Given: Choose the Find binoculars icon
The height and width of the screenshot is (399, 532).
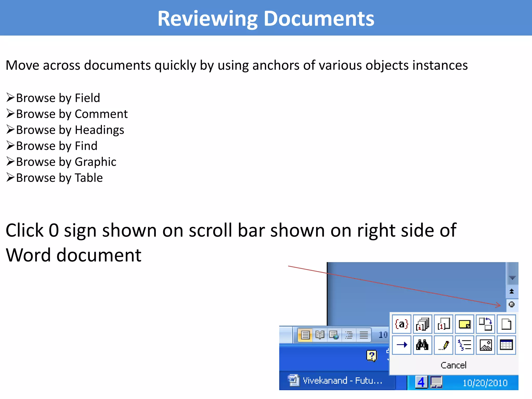Looking at the screenshot, I should click(423, 345).
